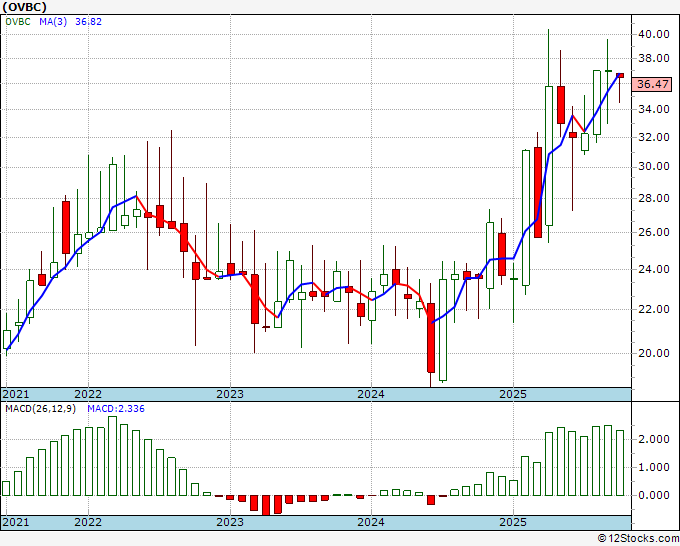Click 2025 on the MACD panel timeline
This screenshot has height=546, width=680.
tap(513, 522)
